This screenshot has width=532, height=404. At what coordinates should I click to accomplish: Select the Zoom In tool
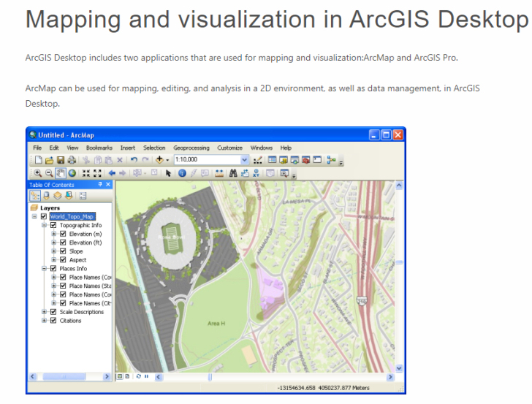(x=38, y=173)
